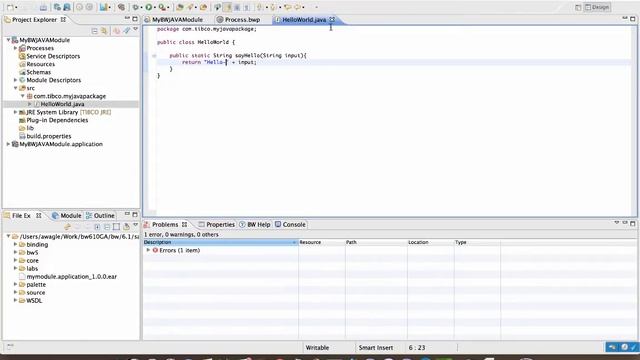Screen dimensions: 640x360
Task: Open the Console tab
Action: click(290, 224)
